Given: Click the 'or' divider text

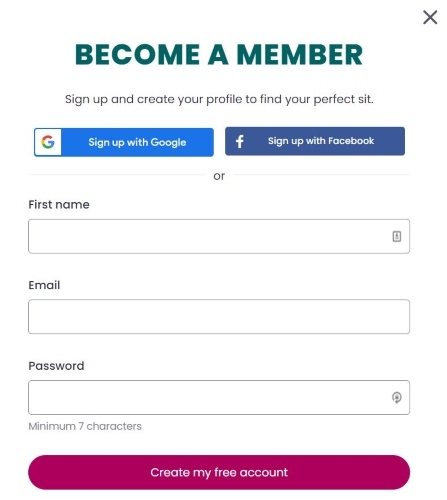Looking at the screenshot, I should tap(219, 176).
